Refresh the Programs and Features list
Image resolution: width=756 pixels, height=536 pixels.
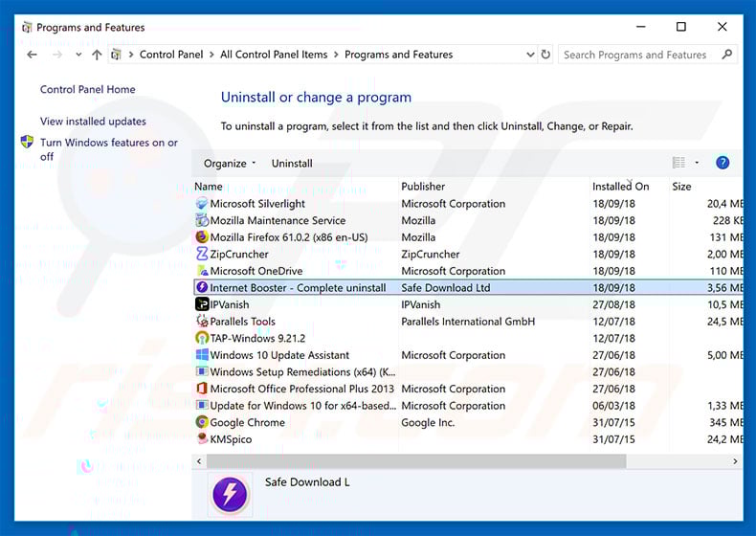(x=545, y=55)
